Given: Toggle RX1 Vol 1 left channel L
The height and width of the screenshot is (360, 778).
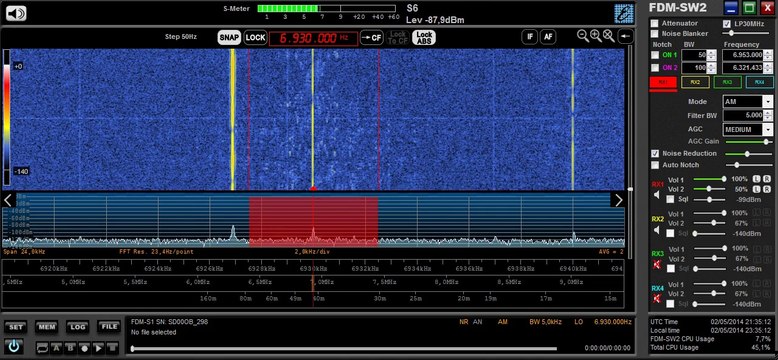Looking at the screenshot, I should click(x=757, y=179).
